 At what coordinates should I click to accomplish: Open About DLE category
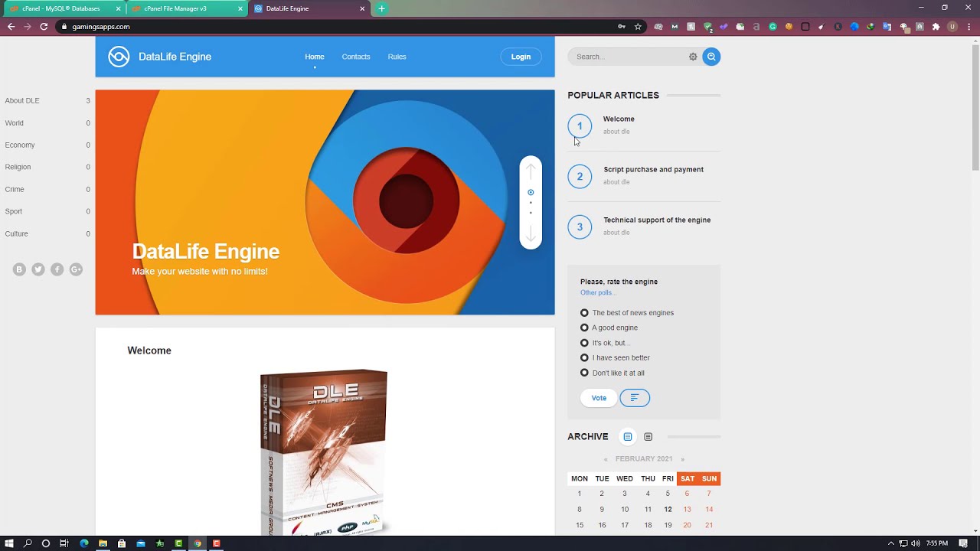pyautogui.click(x=22, y=100)
